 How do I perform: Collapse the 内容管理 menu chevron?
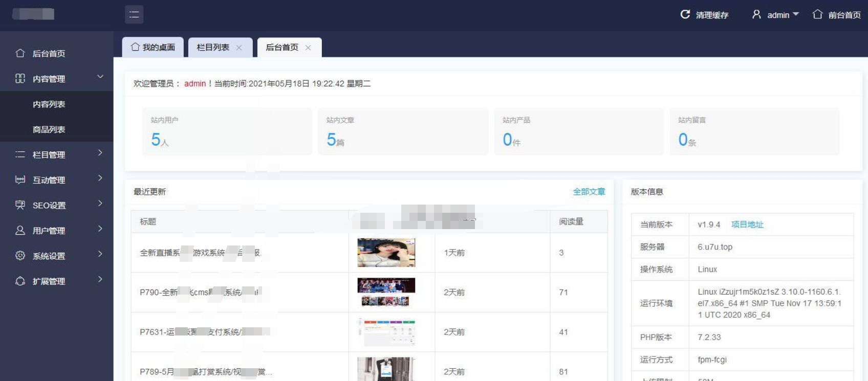pos(100,77)
